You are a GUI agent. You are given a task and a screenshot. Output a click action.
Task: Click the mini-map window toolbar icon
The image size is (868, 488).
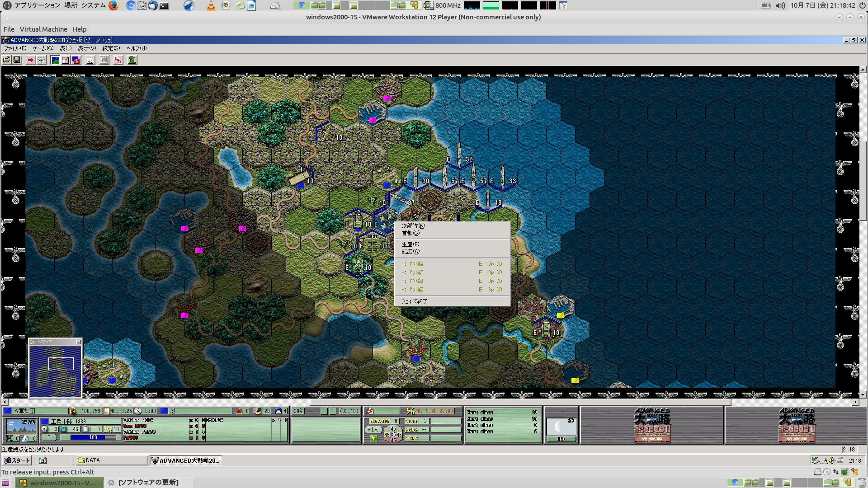point(66,60)
